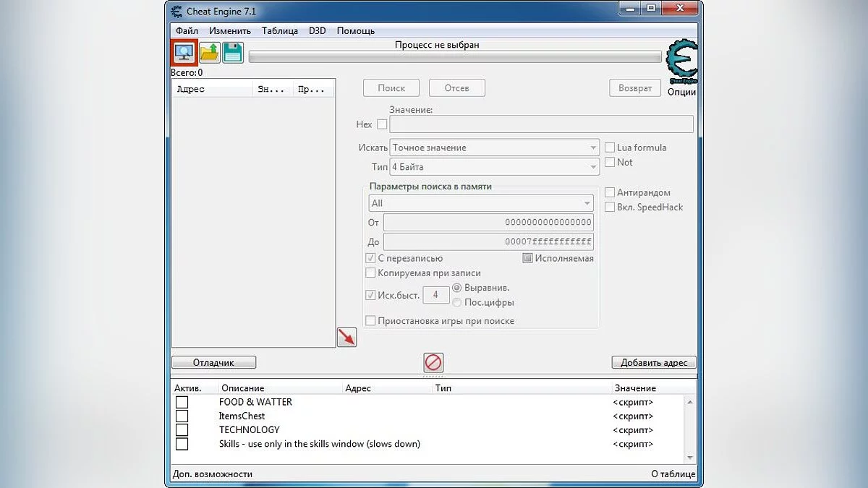Click the red clear address list icon
868x488 pixels.
pyautogui.click(x=433, y=362)
